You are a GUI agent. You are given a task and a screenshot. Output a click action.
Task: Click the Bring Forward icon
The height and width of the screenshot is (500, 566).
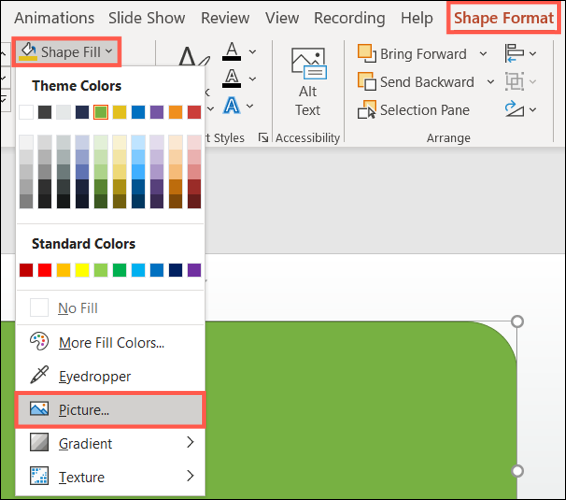[367, 54]
